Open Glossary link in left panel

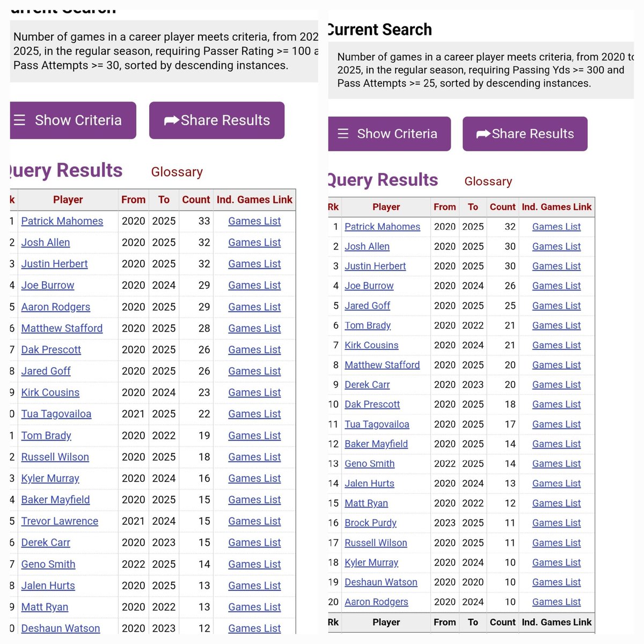[x=177, y=172]
